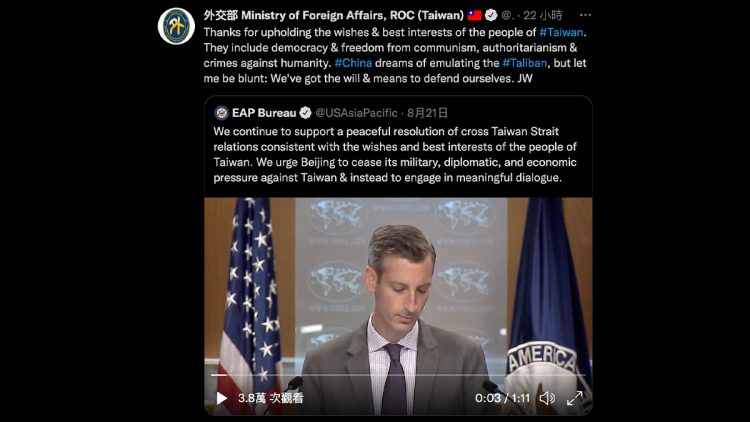Open the three-dot more options menu
Viewport: 750px width, 422px height.
click(585, 15)
